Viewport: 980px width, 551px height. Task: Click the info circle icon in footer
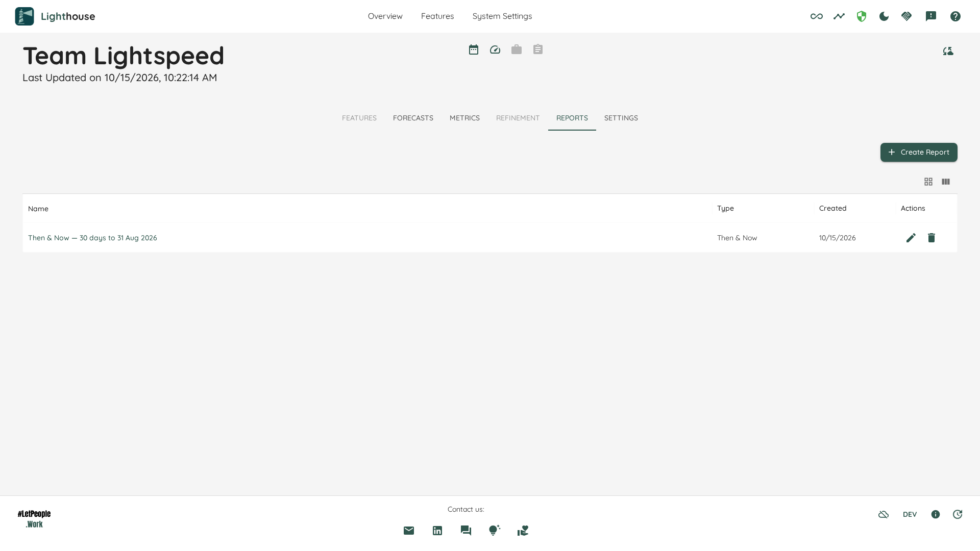tap(936, 514)
